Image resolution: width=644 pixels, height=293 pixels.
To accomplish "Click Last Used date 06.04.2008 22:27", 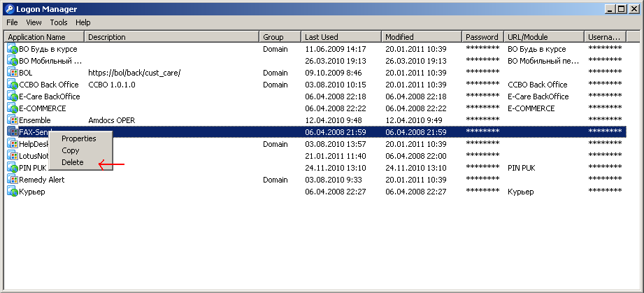I will [336, 192].
